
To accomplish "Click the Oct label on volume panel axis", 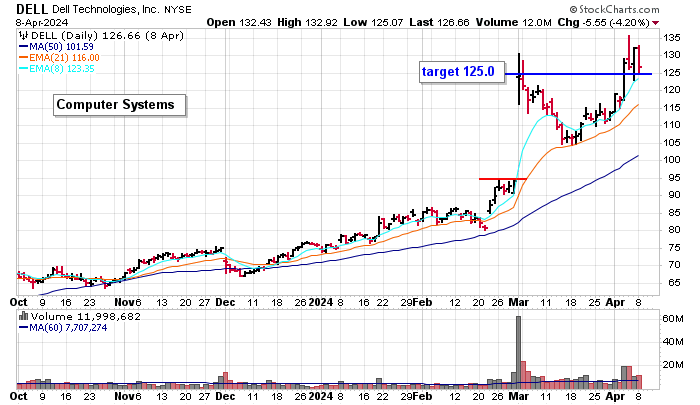I will [x=18, y=397].
